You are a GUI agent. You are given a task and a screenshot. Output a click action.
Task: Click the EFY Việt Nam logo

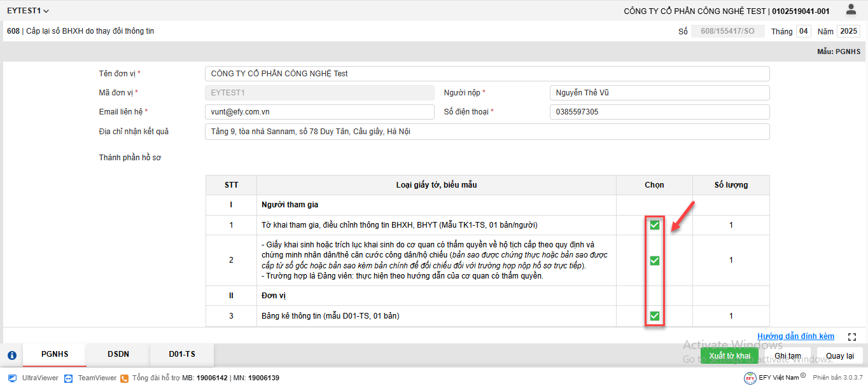750,378
